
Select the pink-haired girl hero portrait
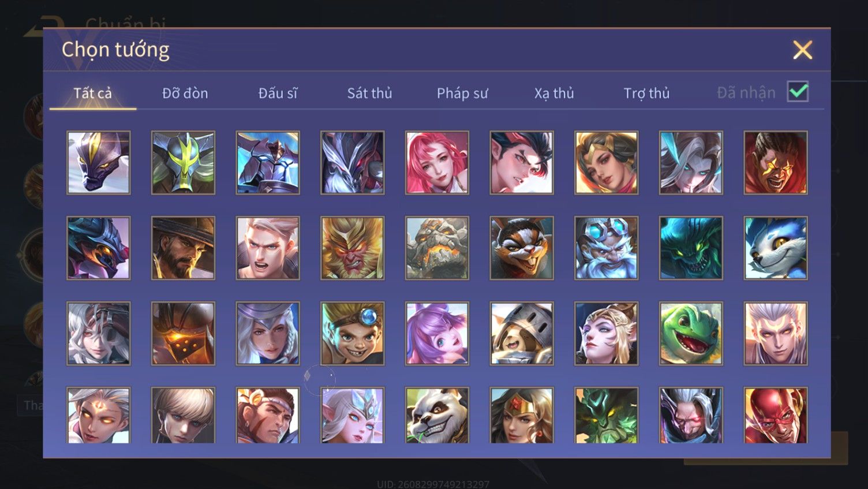437,162
